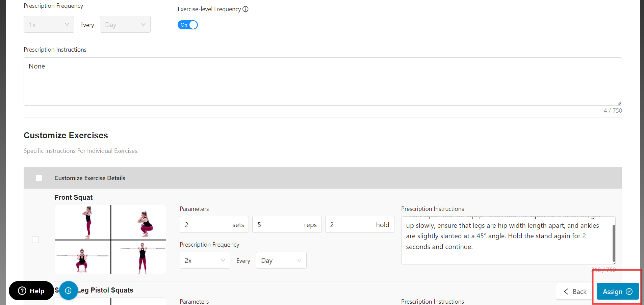
Task: Click the Customize Exercises heading
Action: click(66, 135)
